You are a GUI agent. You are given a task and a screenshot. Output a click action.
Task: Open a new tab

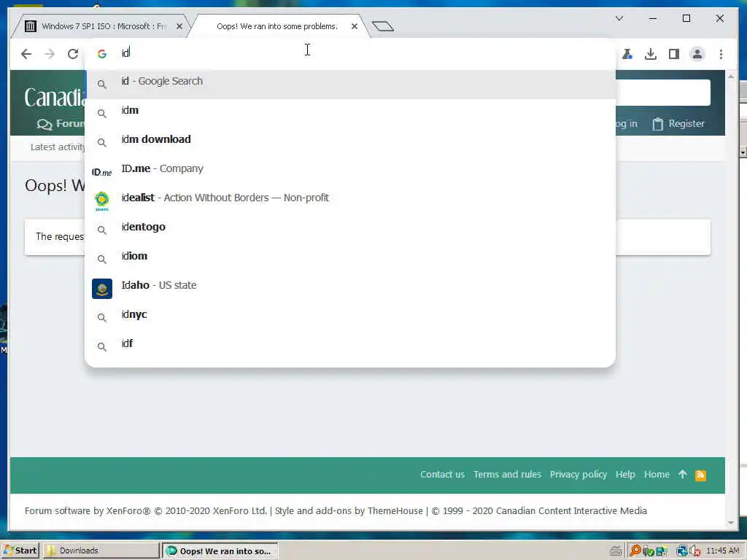382,26
